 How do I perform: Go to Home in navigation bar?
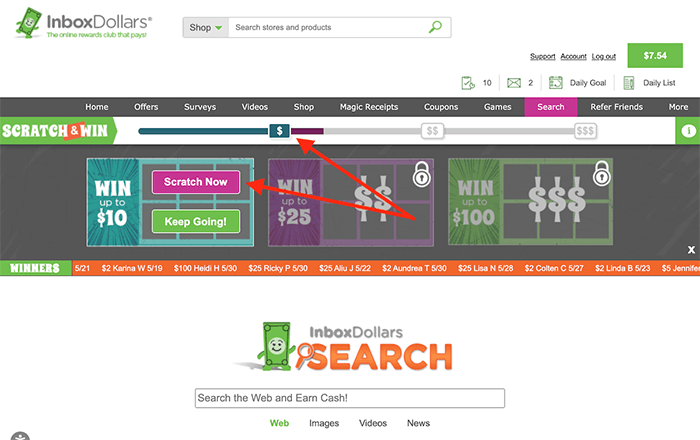pyautogui.click(x=97, y=107)
